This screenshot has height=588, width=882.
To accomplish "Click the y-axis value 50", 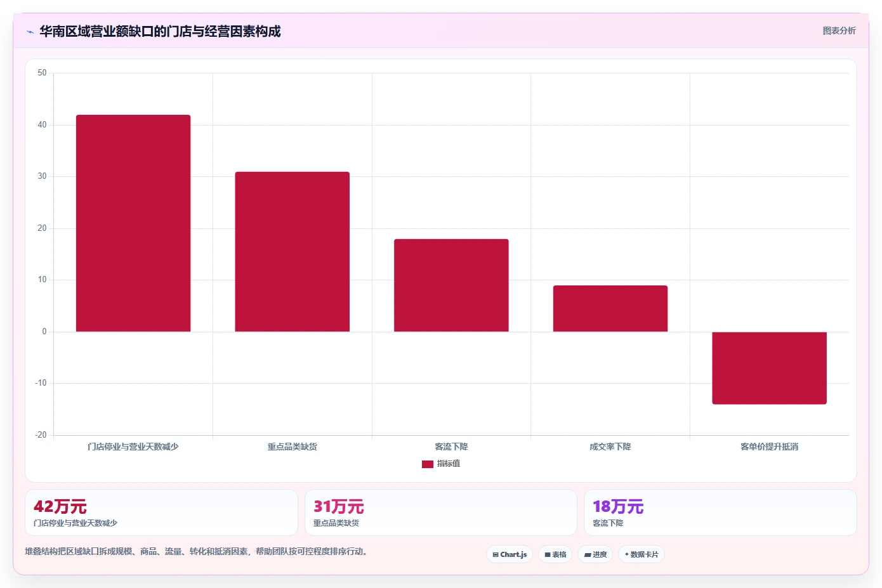I will click(42, 73).
